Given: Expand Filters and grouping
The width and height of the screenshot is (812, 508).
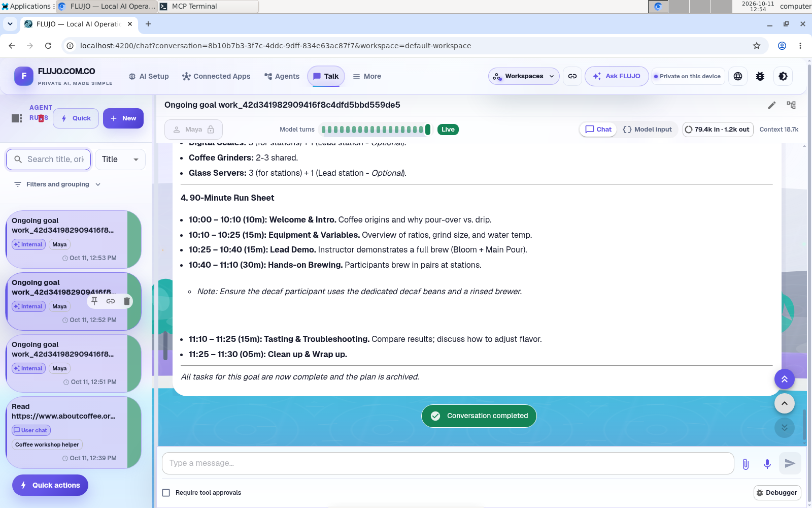Looking at the screenshot, I should point(58,184).
